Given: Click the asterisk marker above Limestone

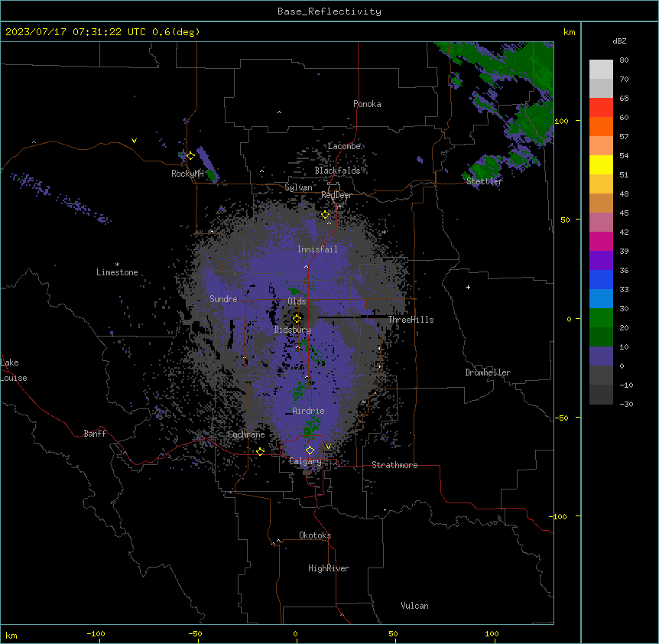Looking at the screenshot, I should [x=117, y=265].
